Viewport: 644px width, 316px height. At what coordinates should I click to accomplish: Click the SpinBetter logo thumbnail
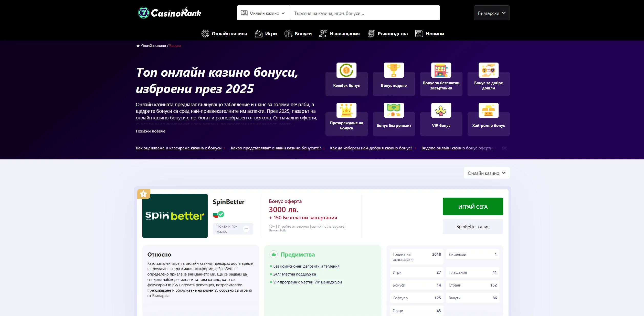pyautogui.click(x=175, y=216)
